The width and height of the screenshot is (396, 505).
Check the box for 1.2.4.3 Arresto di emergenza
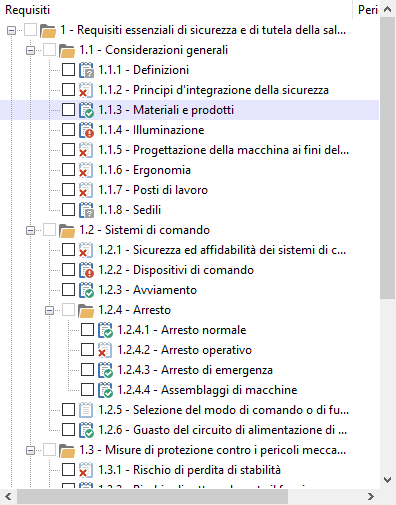coord(87,370)
